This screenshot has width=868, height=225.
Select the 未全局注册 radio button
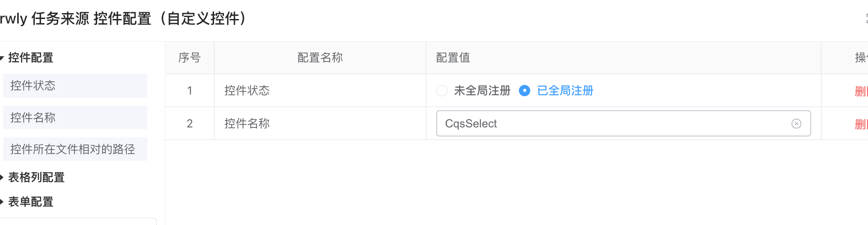tap(442, 91)
